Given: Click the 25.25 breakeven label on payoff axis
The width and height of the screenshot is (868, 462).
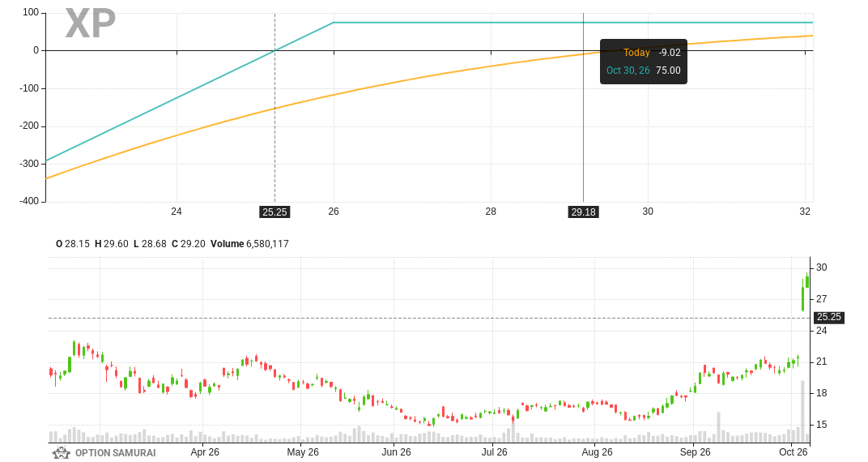Looking at the screenshot, I should 274,212.
